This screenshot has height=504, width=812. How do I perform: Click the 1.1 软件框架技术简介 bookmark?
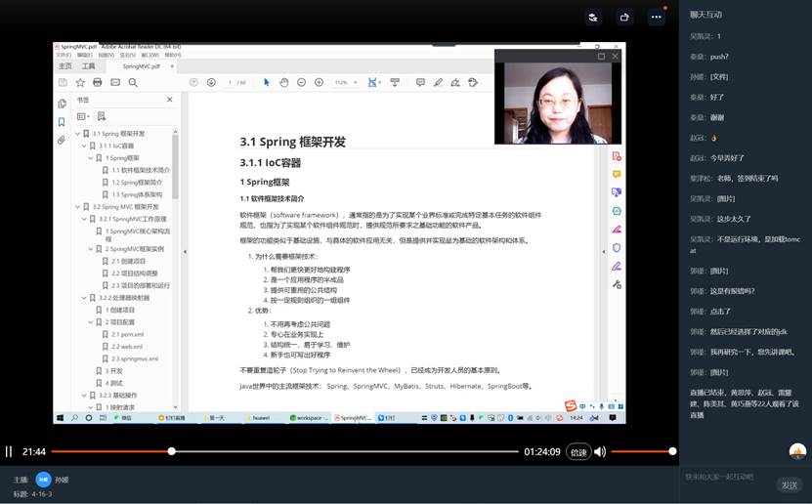[141, 170]
